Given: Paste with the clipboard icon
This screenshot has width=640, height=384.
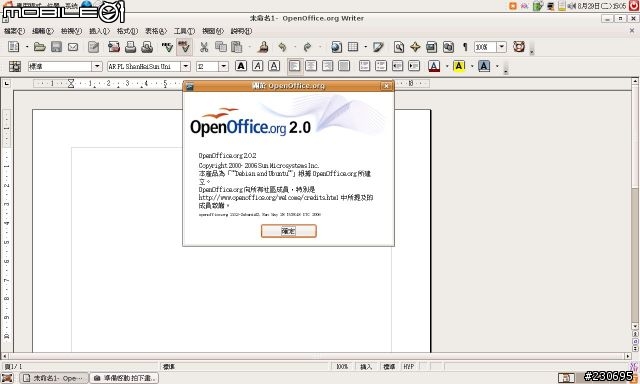Looking at the screenshot, I should pyautogui.click(x=237, y=47).
